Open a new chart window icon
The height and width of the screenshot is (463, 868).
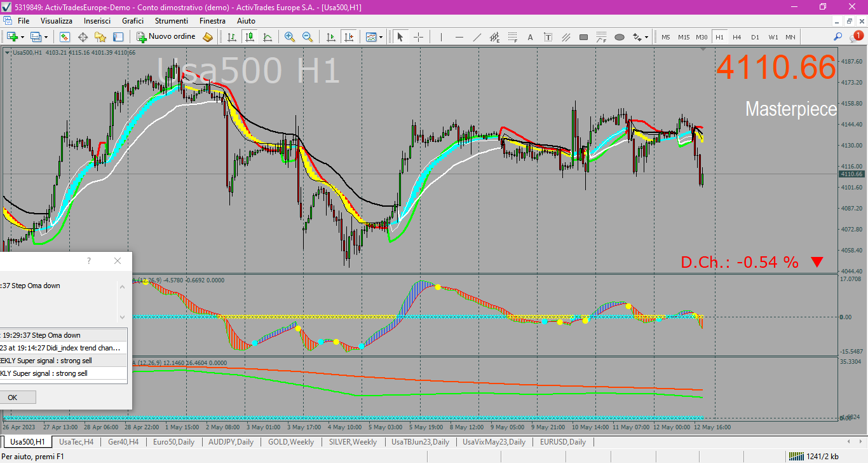coord(11,37)
